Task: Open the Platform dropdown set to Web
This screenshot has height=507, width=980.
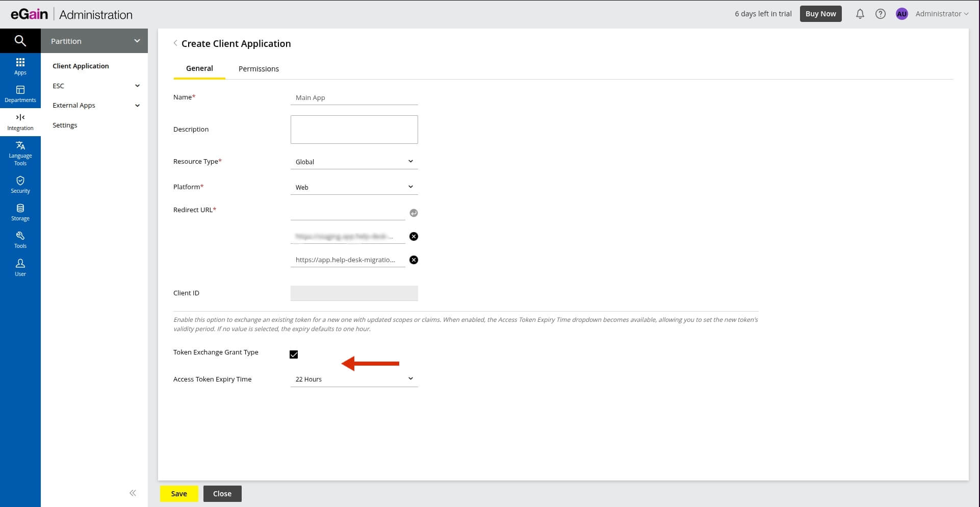Action: click(354, 187)
